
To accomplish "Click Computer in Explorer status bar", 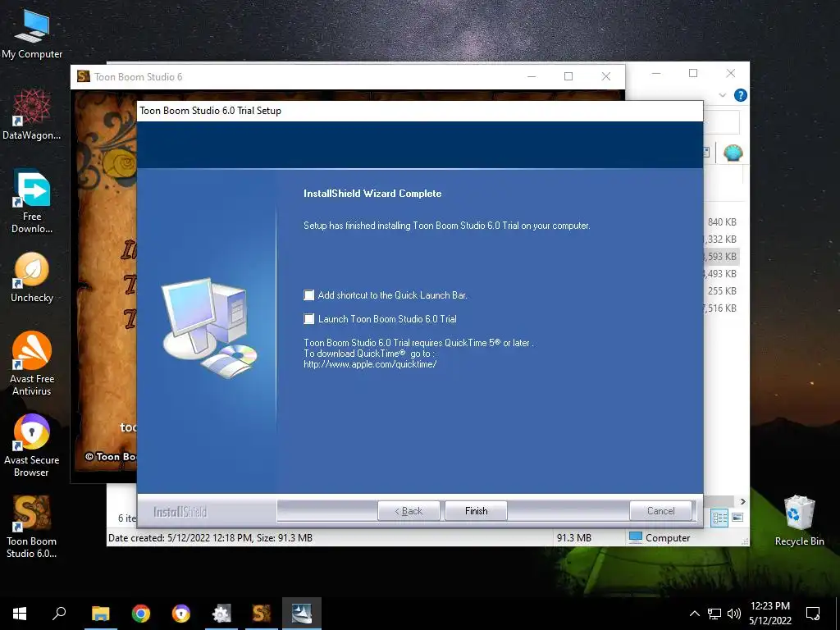I will click(660, 538).
